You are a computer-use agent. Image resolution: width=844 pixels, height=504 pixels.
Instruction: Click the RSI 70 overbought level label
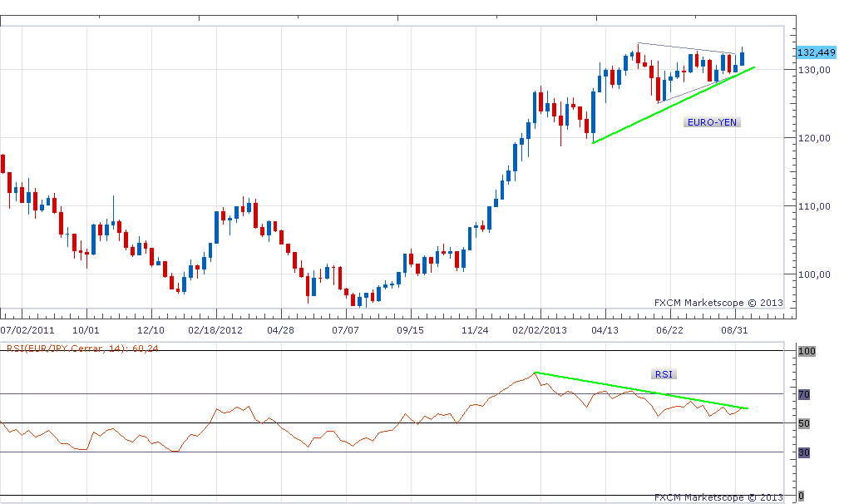click(804, 394)
